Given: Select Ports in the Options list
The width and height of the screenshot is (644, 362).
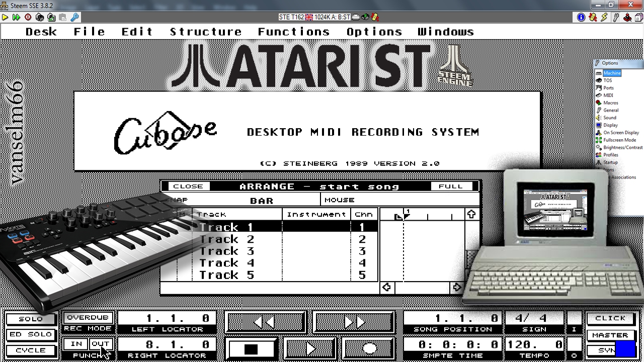Looking at the screenshot, I should [608, 88].
